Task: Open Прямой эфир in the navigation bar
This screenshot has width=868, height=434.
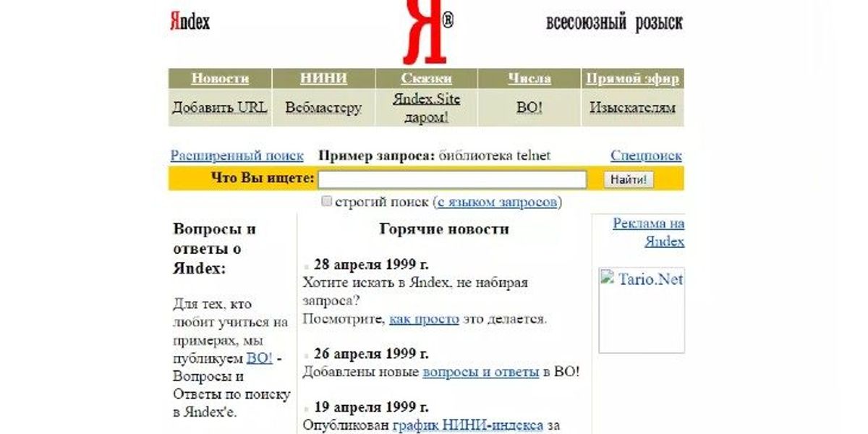Action: tap(632, 79)
